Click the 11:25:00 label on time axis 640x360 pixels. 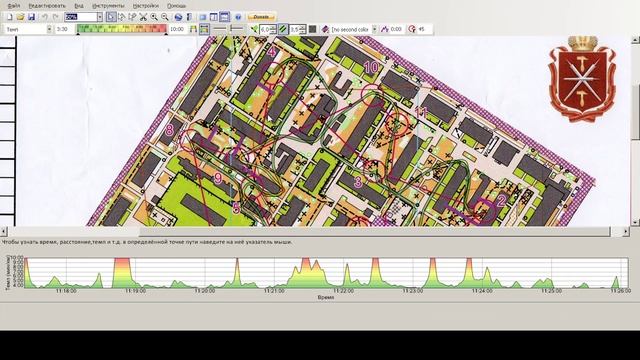tap(551, 291)
